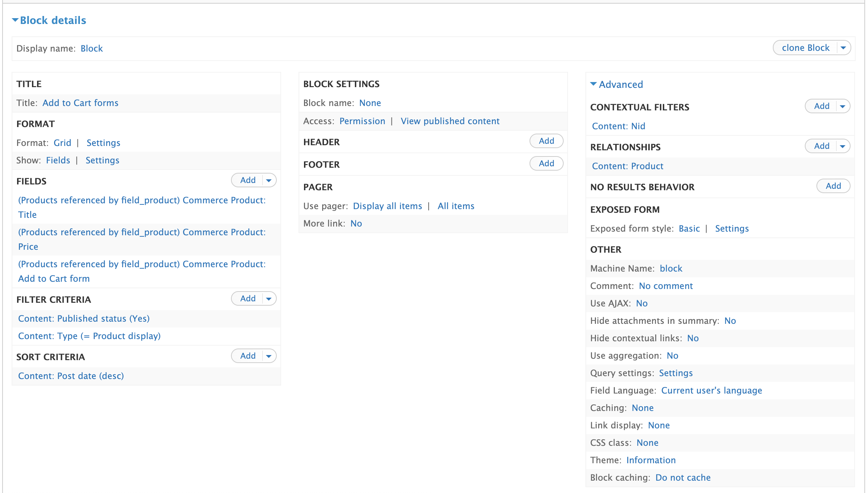868x493 pixels.
Task: Click the Add dropdown arrow for Filter Criteria
Action: (x=269, y=298)
